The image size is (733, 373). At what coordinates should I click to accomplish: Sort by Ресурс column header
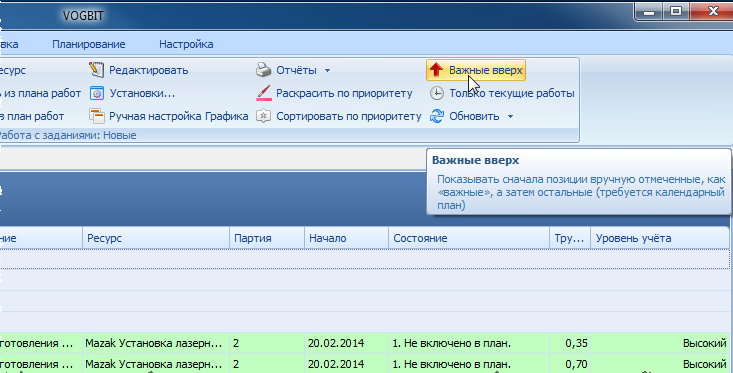(156, 238)
